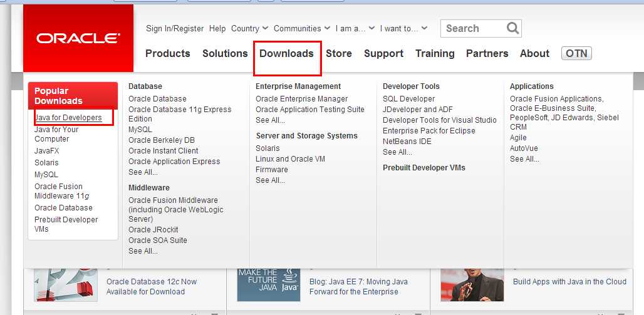
Task: Open SQL Developer link
Action: 408,99
